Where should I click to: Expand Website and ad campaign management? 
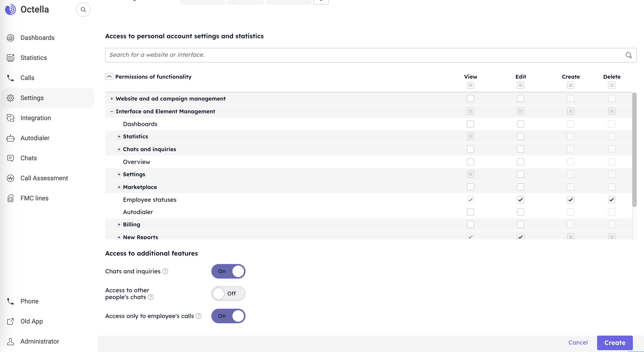[x=112, y=99]
